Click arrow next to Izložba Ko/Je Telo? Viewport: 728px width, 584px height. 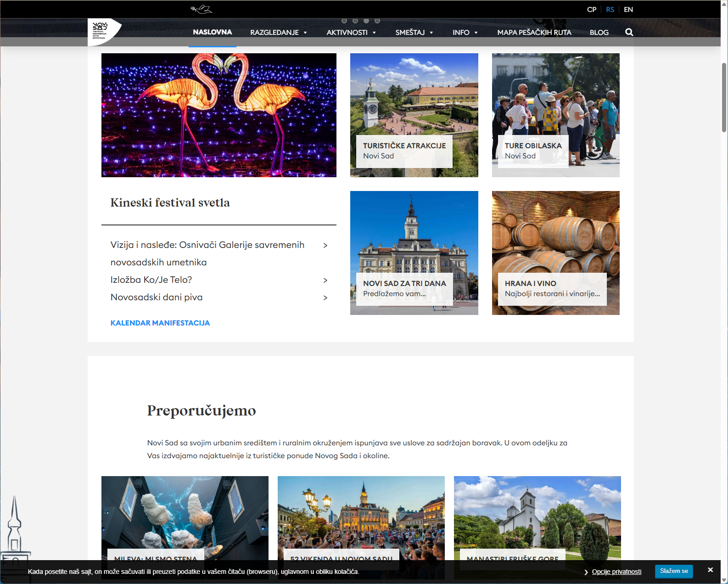point(325,280)
